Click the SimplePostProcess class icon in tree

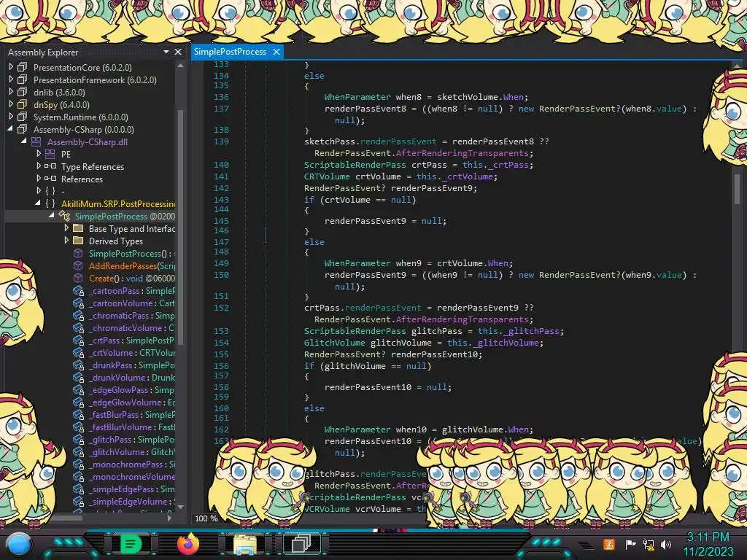(x=64, y=216)
